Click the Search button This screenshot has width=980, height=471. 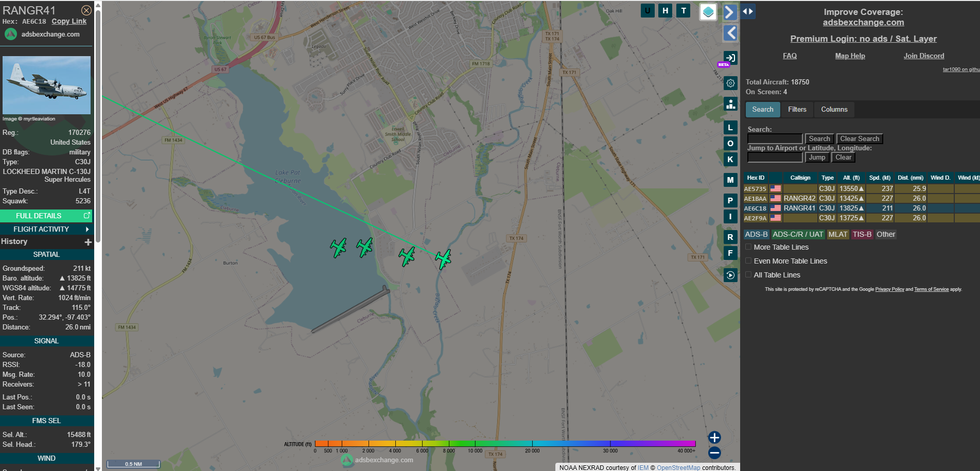pyautogui.click(x=819, y=139)
